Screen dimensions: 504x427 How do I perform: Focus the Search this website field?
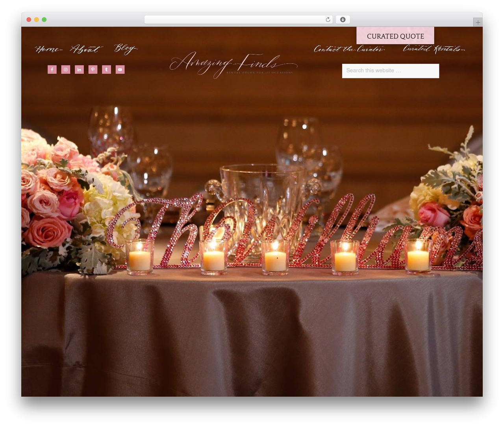[391, 71]
